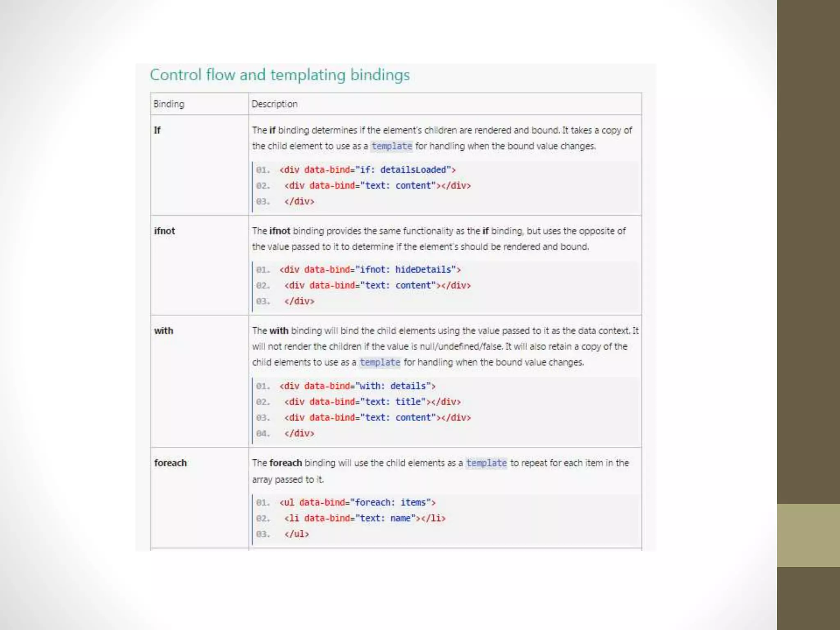Click code line with text: title
The image size is (840, 630).
tap(372, 402)
